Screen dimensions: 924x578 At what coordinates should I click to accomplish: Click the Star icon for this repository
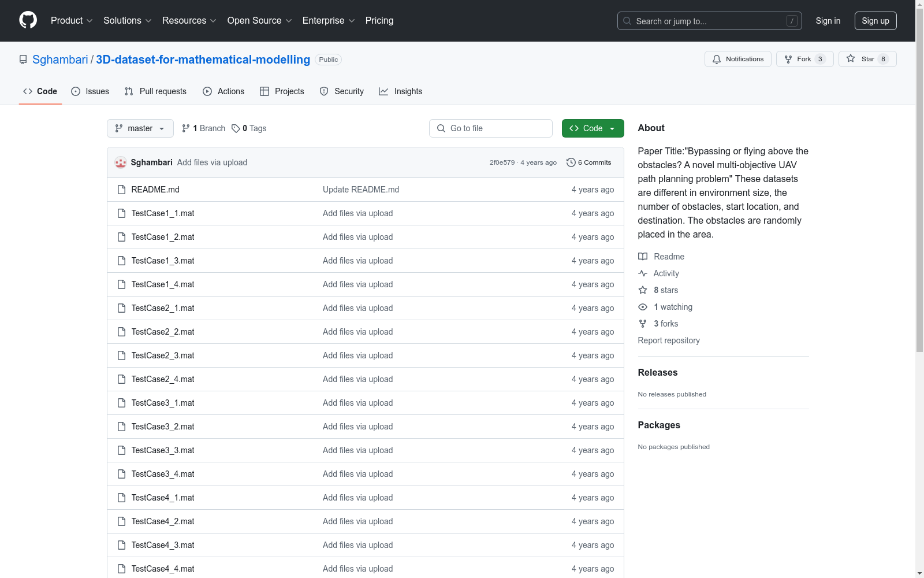pos(851,58)
